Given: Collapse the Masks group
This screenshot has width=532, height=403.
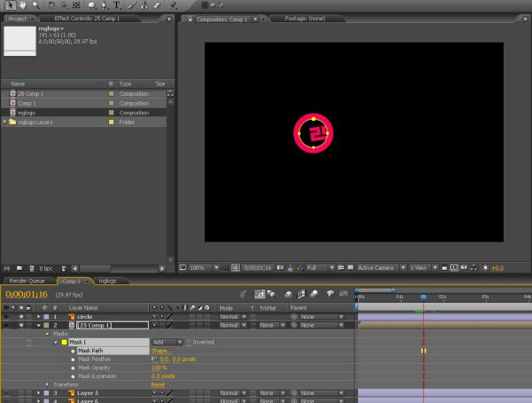Looking at the screenshot, I should coord(47,334).
